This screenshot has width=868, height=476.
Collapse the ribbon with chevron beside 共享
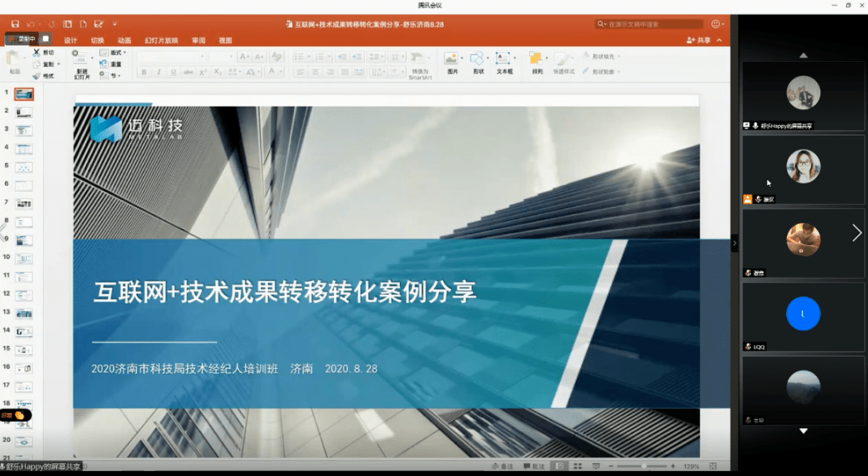tap(719, 40)
